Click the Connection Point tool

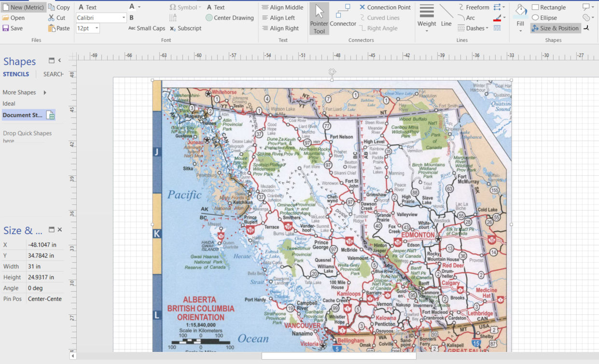point(385,7)
